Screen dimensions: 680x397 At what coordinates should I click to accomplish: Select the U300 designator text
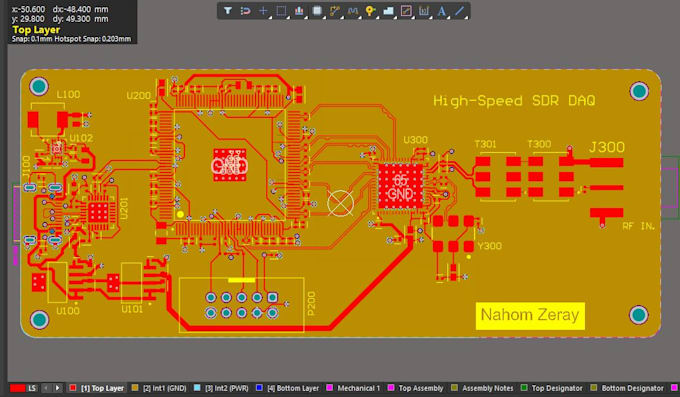point(415,140)
